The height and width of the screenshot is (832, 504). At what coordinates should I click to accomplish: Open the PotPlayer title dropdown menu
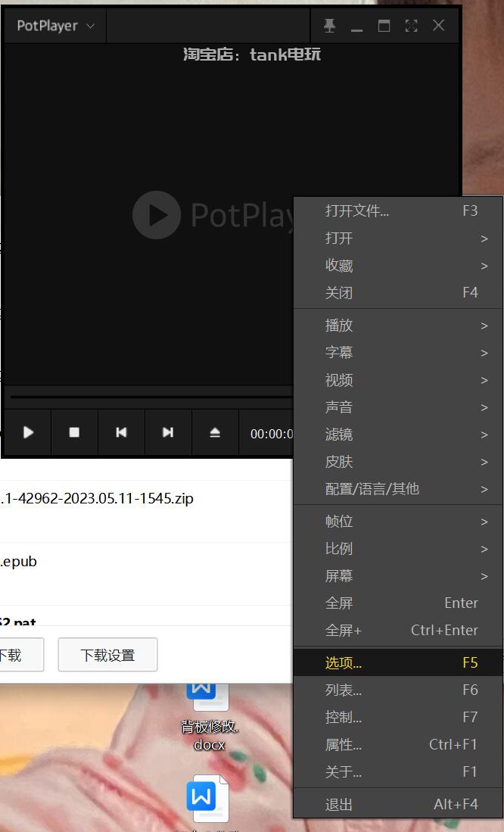coord(55,26)
